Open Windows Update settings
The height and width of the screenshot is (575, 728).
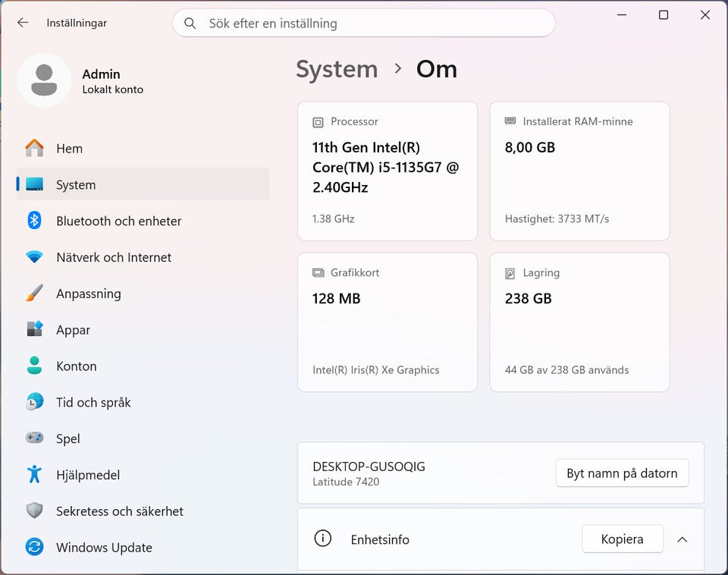click(143, 547)
